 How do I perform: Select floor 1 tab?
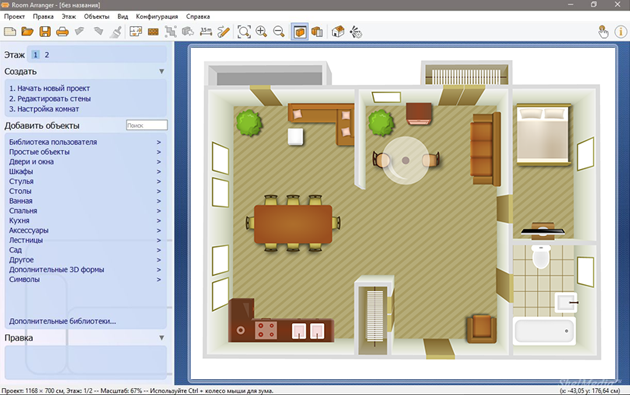pos(35,55)
